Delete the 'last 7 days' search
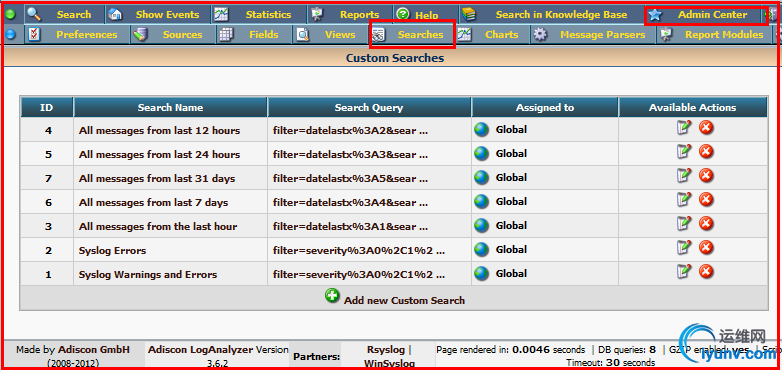Image resolution: width=782 pixels, height=370 pixels. 706,199
